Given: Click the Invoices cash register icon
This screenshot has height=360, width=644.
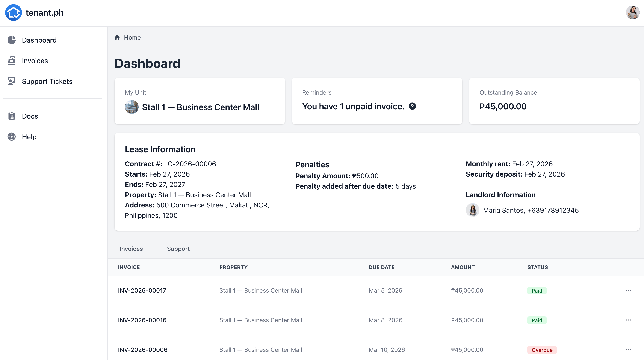Looking at the screenshot, I should point(12,61).
